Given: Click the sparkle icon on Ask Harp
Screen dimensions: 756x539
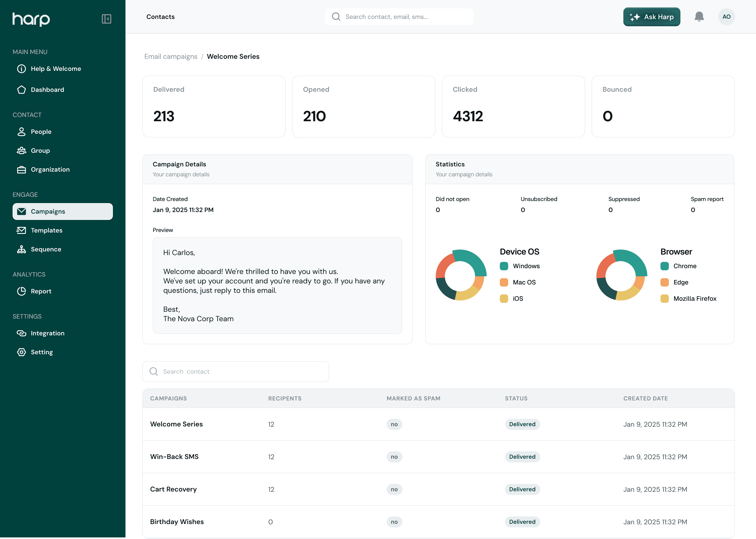Looking at the screenshot, I should (x=634, y=17).
